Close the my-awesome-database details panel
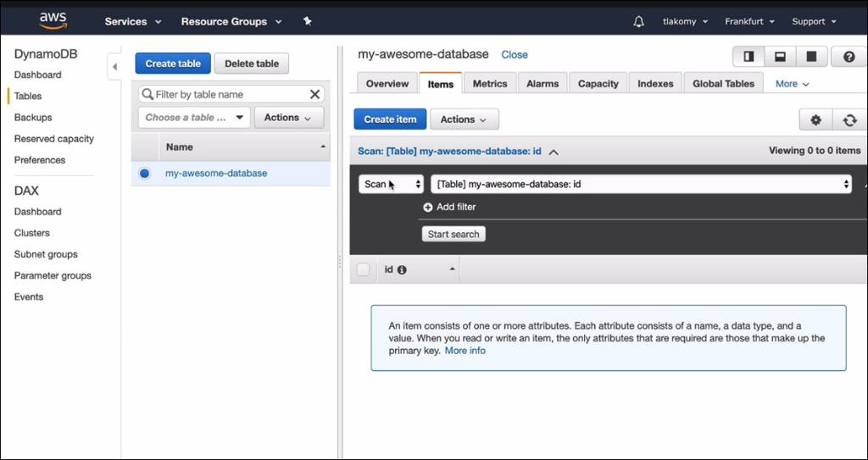Image resolution: width=868 pixels, height=460 pixels. (515, 55)
